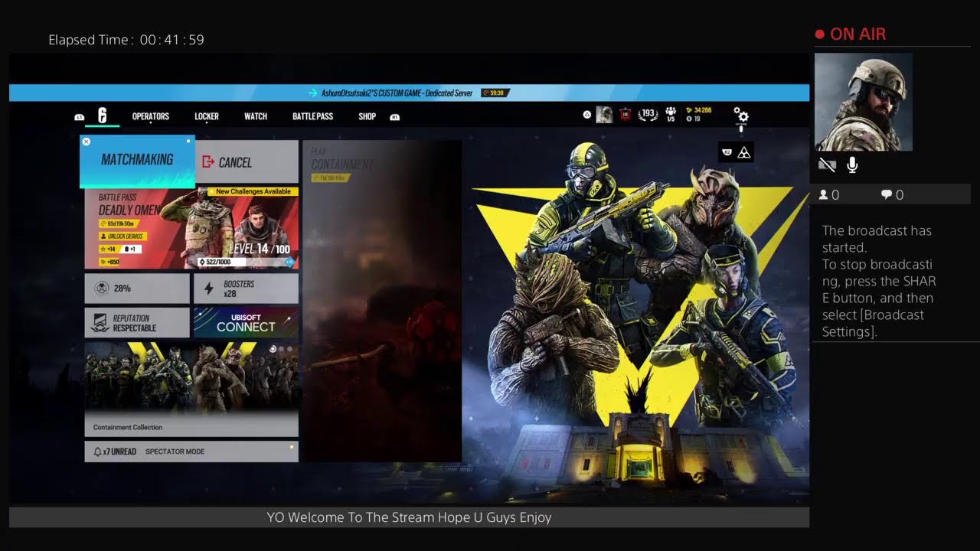The height and width of the screenshot is (551, 980).
Task: Check the Renown 34 266 currency
Action: (698, 110)
